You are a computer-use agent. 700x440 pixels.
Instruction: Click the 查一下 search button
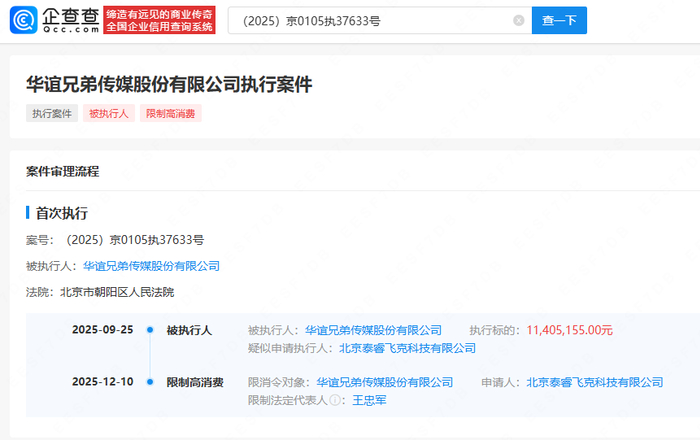[559, 20]
